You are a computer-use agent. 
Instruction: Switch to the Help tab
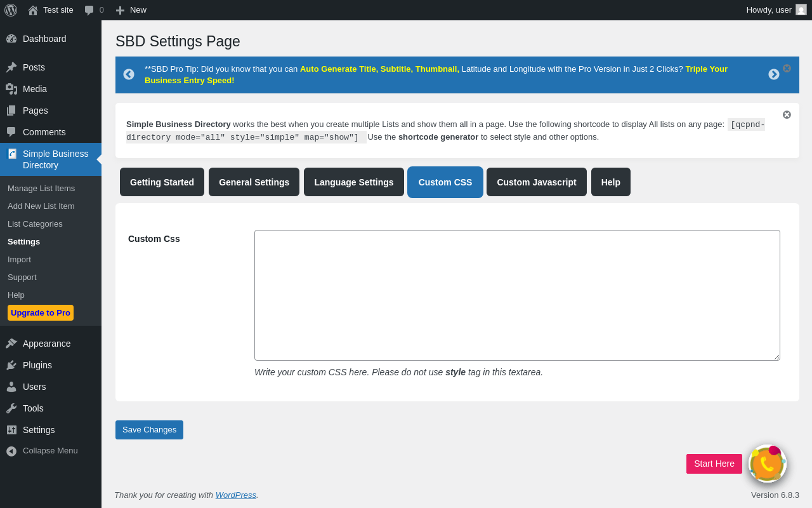(x=611, y=182)
